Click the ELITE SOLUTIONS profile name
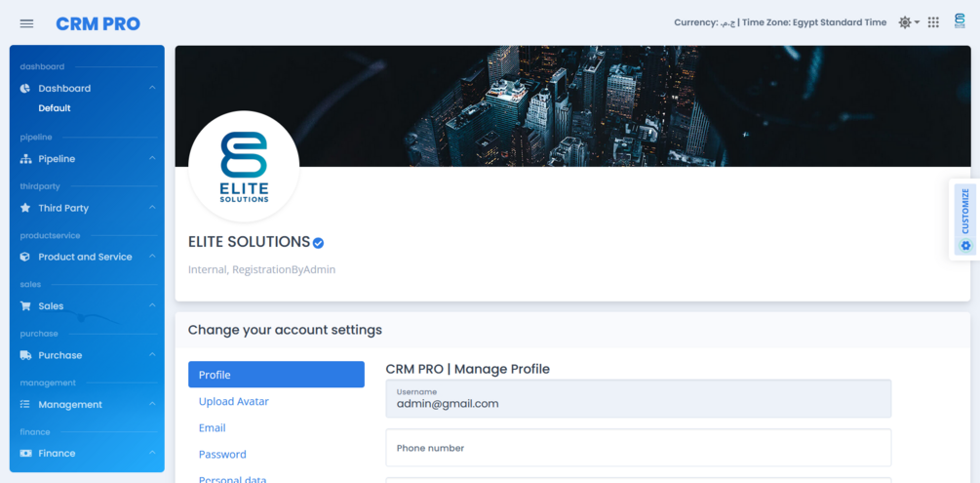 coord(249,242)
